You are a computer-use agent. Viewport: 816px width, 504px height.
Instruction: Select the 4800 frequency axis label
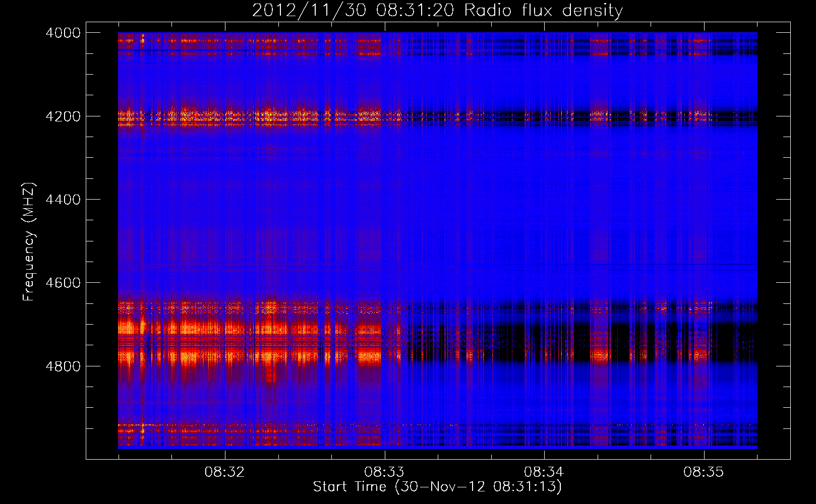tap(63, 366)
